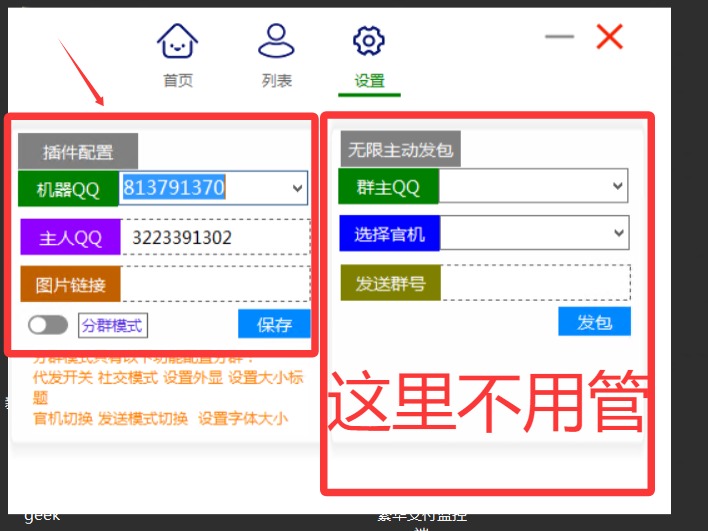Focus the 图片链接 text field
708x531 pixels.
pos(214,284)
